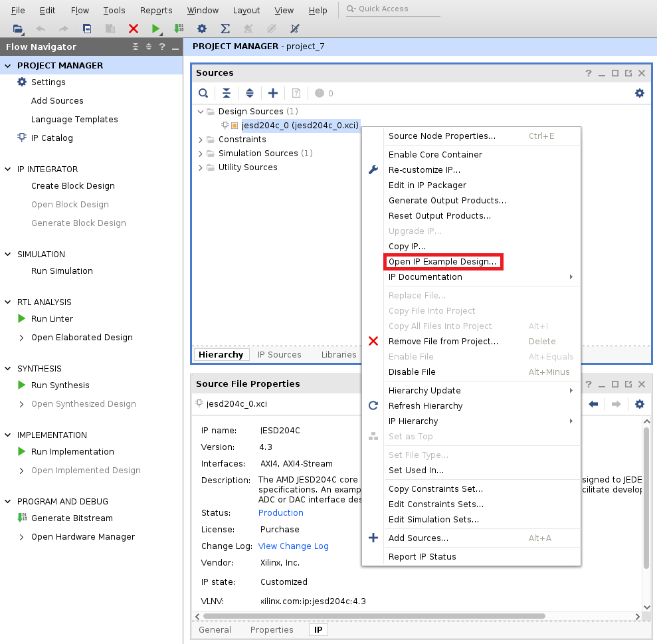Switch to the IP Sources tab
The width and height of the screenshot is (657, 644).
tap(279, 355)
